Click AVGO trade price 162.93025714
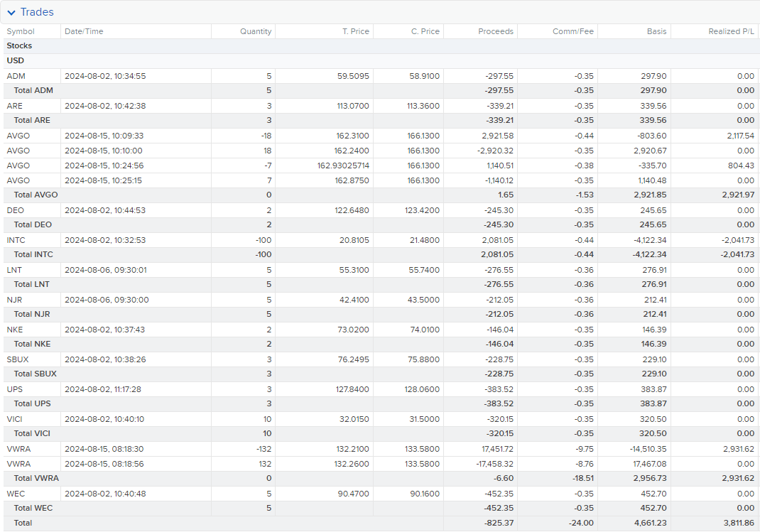The image size is (760, 532). (343, 165)
